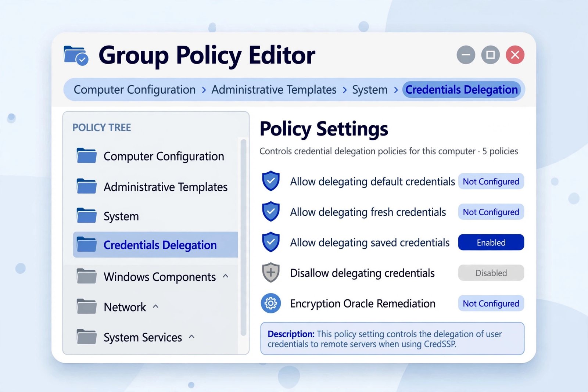Click gray plus shield for Disallow delegating credentials
The width and height of the screenshot is (588, 392).
click(271, 273)
